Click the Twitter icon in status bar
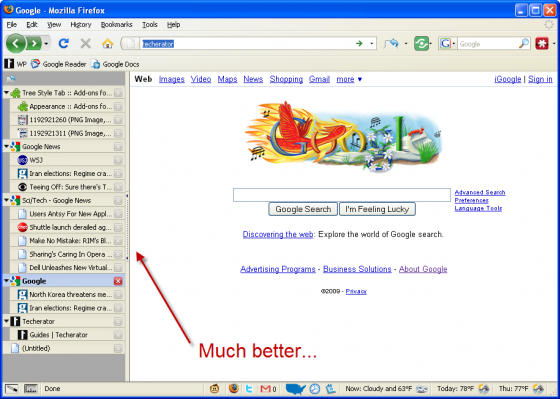The height and width of the screenshot is (399, 560). (250, 389)
